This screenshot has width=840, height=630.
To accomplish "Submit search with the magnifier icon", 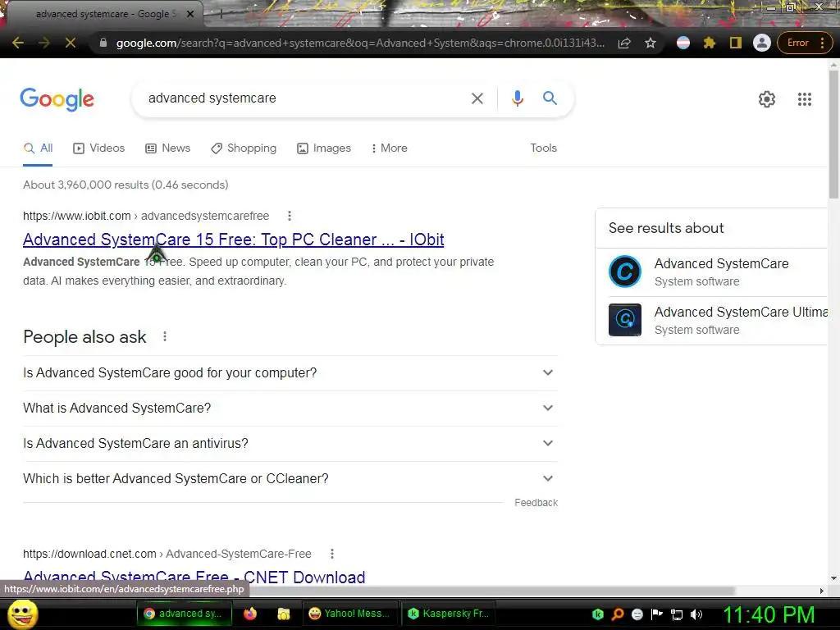I will (550, 98).
